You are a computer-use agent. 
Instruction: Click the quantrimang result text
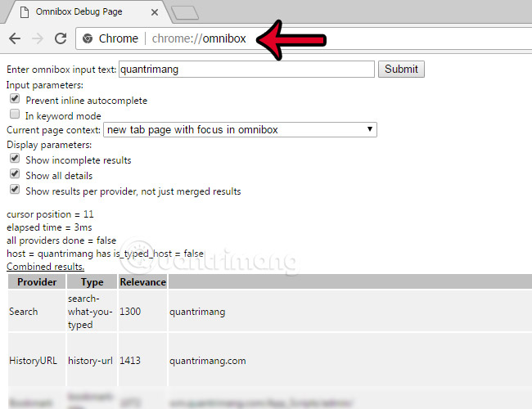coord(197,312)
